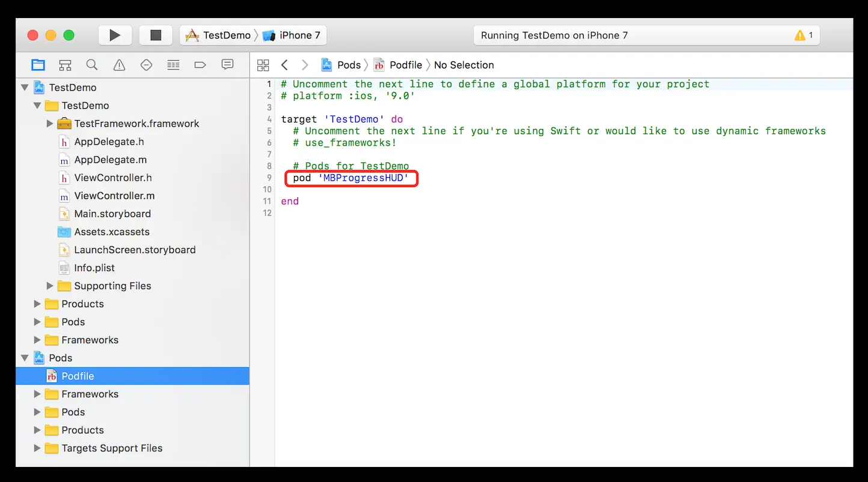Open ViewController.m file

coord(114,196)
